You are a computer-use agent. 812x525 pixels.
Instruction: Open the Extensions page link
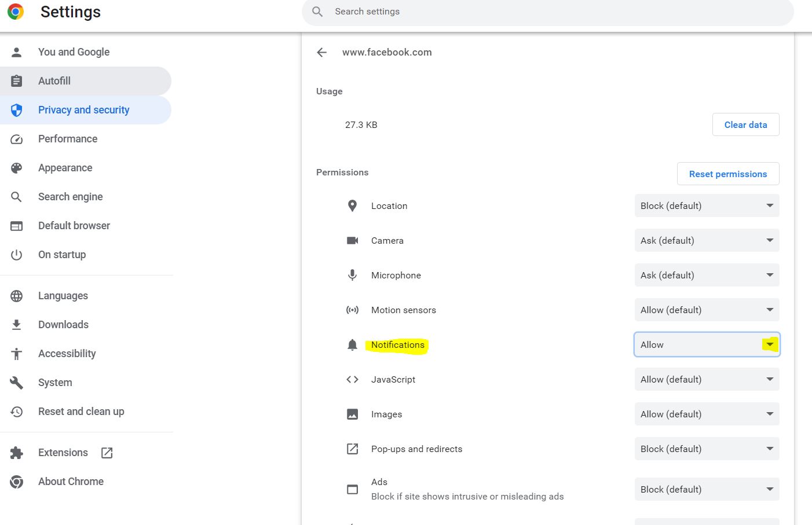(86, 453)
